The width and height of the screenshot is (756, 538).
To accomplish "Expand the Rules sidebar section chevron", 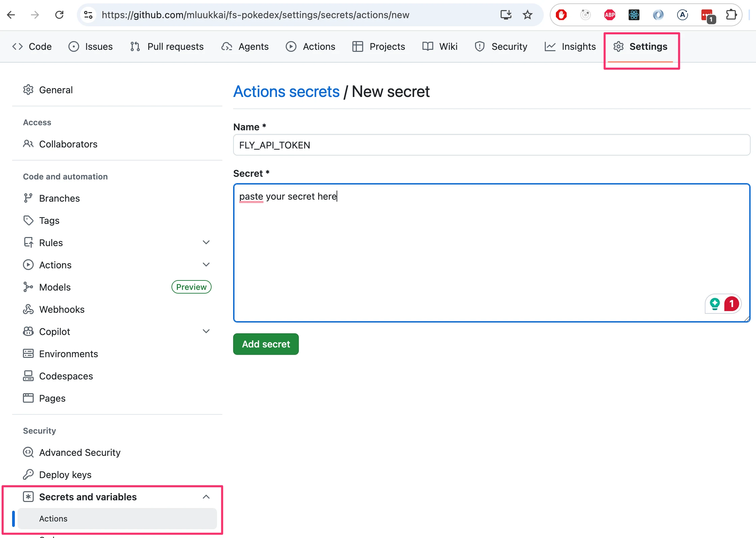I will tap(206, 242).
